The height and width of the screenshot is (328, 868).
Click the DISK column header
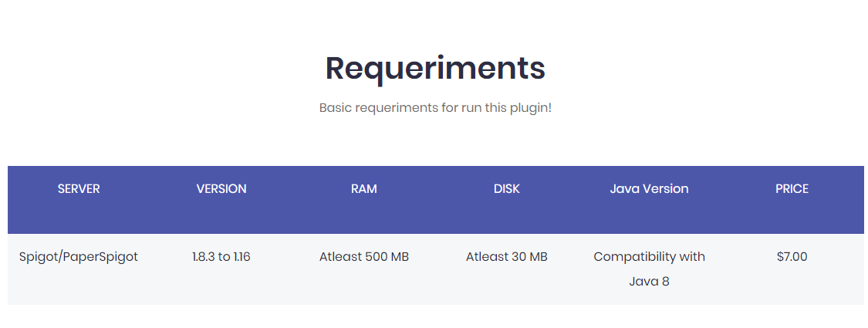(x=507, y=188)
